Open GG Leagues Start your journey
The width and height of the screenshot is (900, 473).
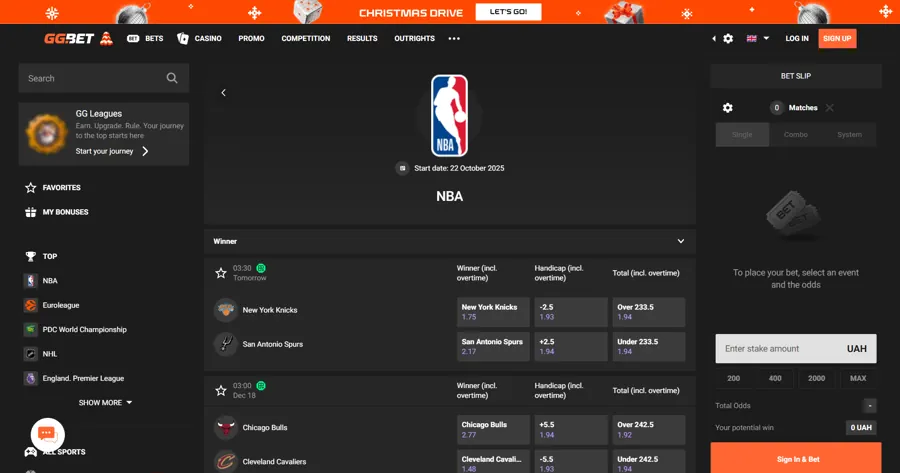[x=112, y=151]
